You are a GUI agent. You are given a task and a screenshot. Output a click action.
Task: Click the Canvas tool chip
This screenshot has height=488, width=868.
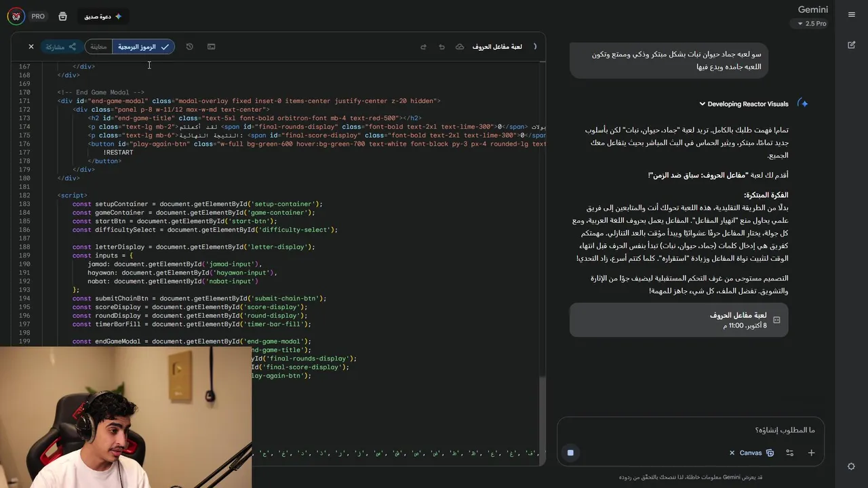(756, 453)
